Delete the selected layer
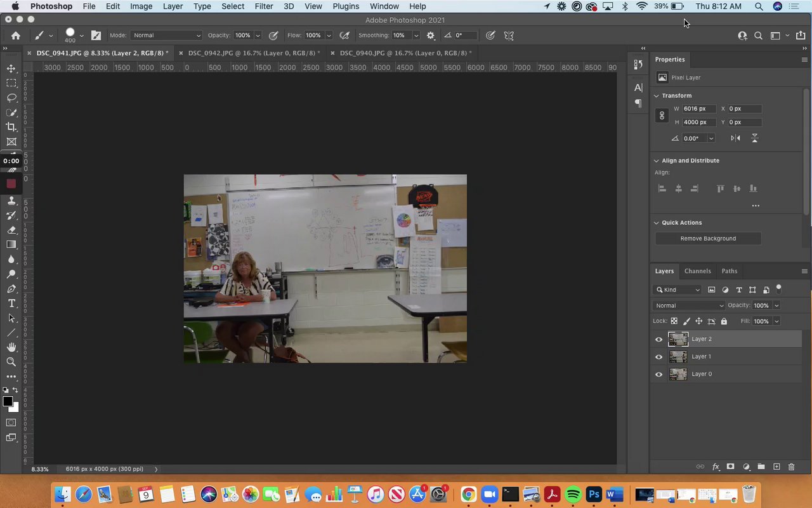Image resolution: width=812 pixels, height=508 pixels. 791,467
